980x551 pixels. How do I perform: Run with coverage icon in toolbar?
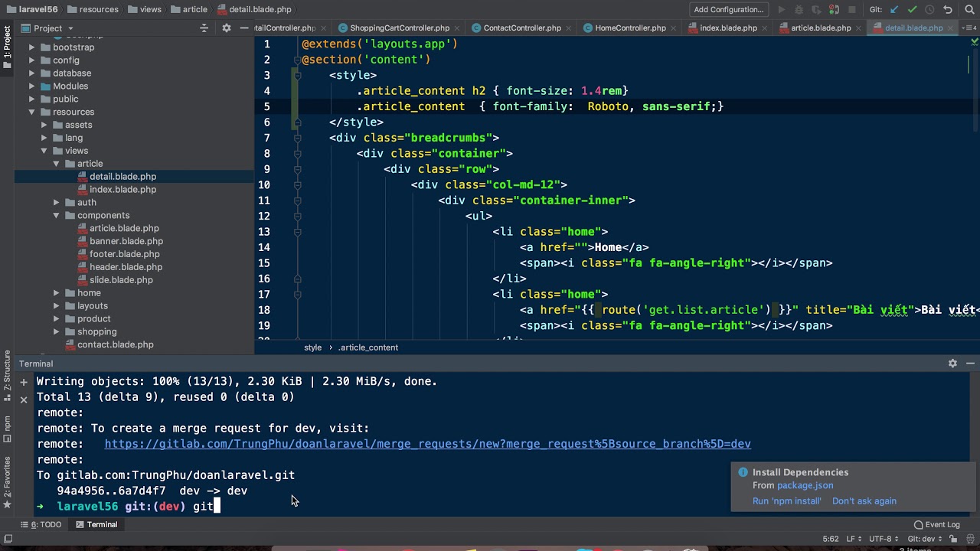(818, 10)
